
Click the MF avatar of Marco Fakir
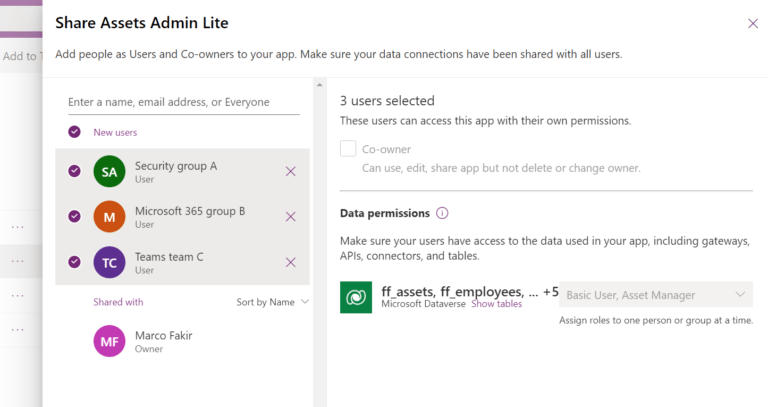109,341
